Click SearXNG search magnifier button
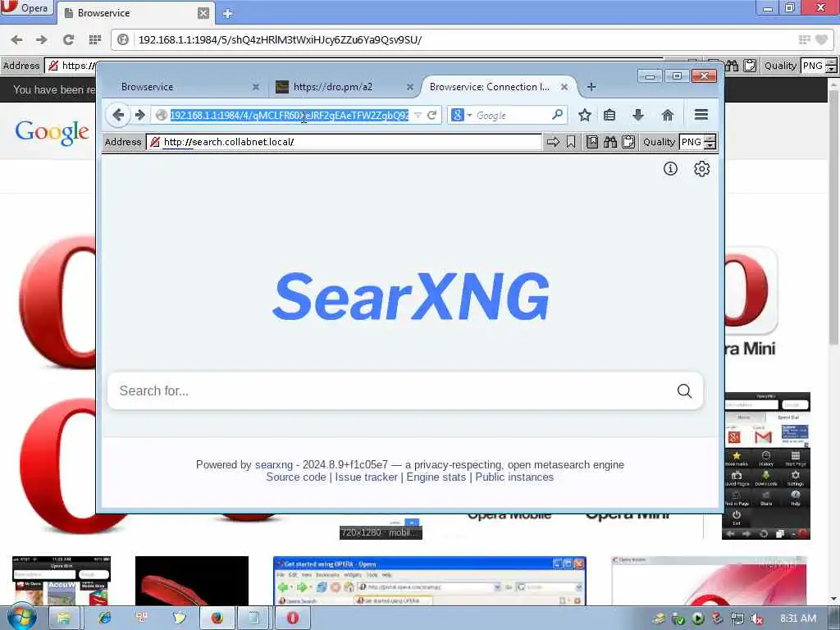 click(684, 390)
